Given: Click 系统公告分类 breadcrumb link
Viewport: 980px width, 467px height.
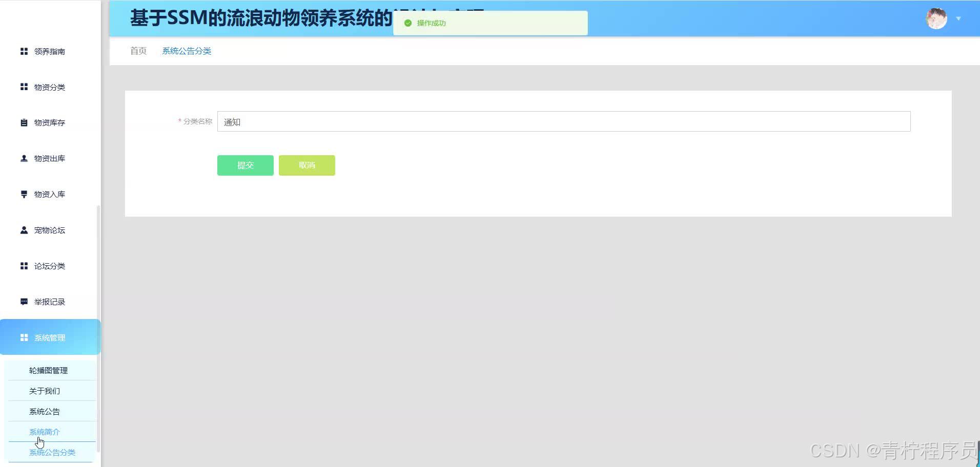Looking at the screenshot, I should (187, 51).
